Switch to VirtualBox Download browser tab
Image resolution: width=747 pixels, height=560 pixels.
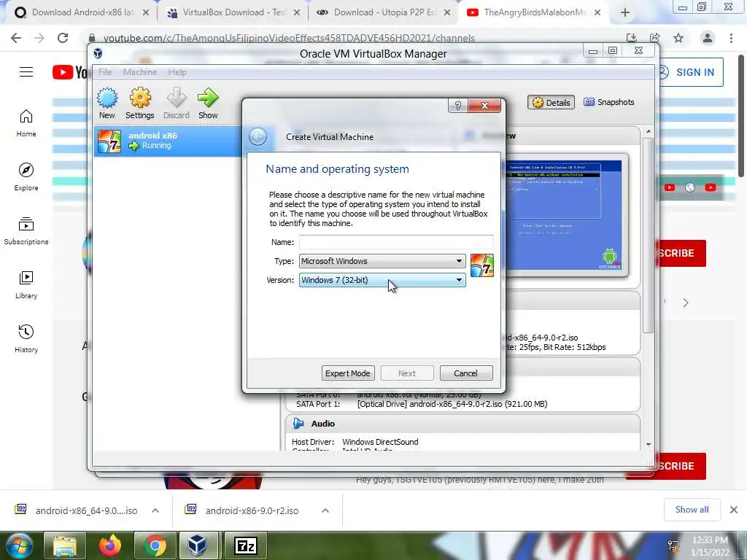(233, 12)
